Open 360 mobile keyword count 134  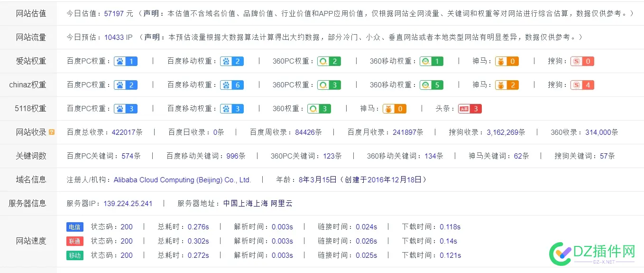coord(430,156)
